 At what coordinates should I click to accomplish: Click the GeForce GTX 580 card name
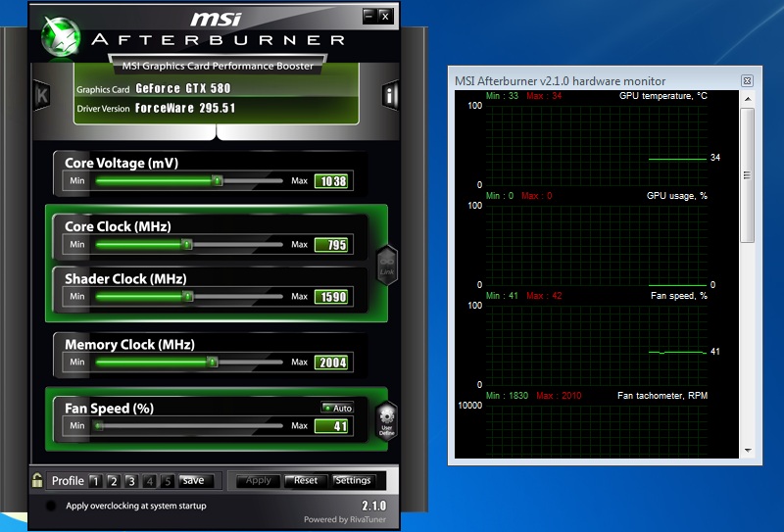183,88
